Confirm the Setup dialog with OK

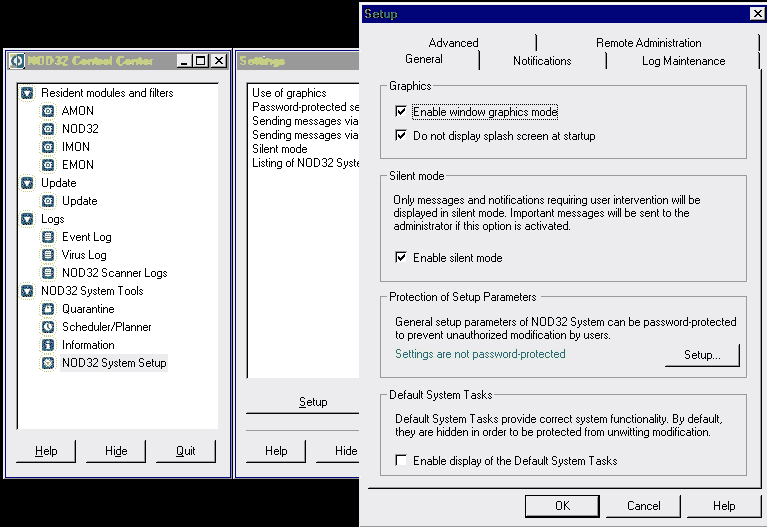[562, 505]
